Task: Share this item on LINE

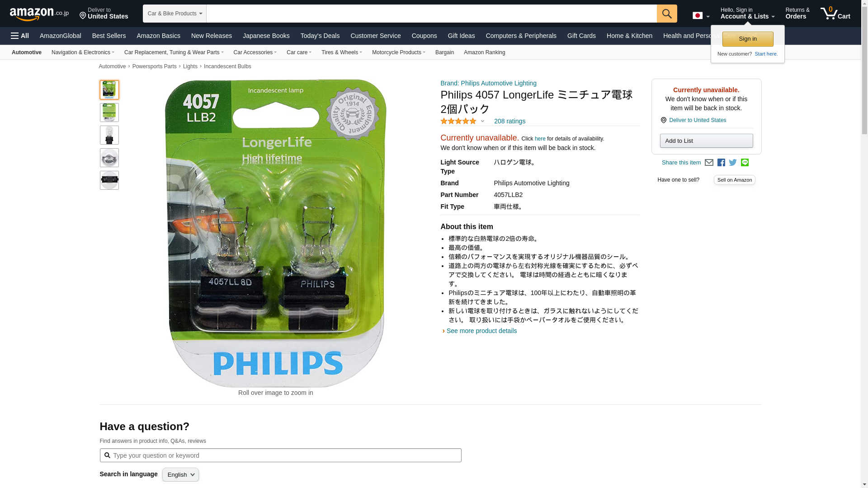Action: [x=745, y=163]
